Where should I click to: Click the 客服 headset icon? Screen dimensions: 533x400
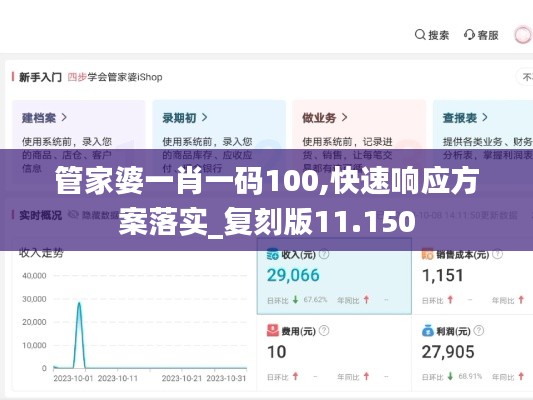(x=469, y=35)
